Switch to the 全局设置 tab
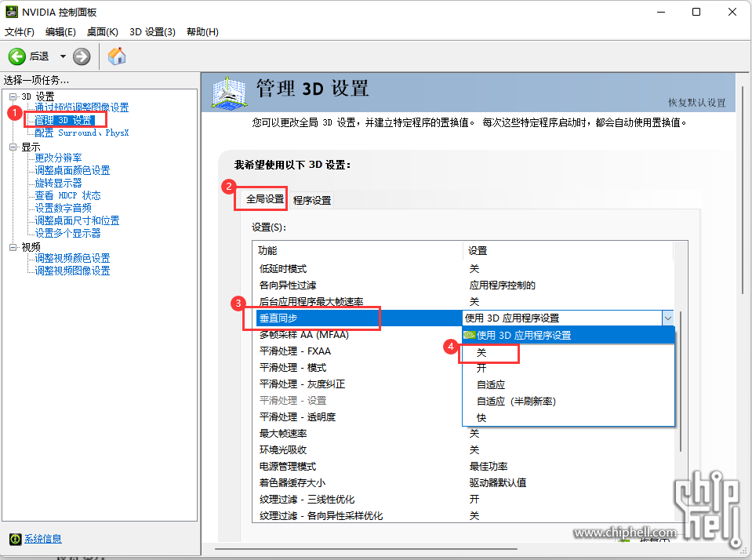 (x=265, y=198)
